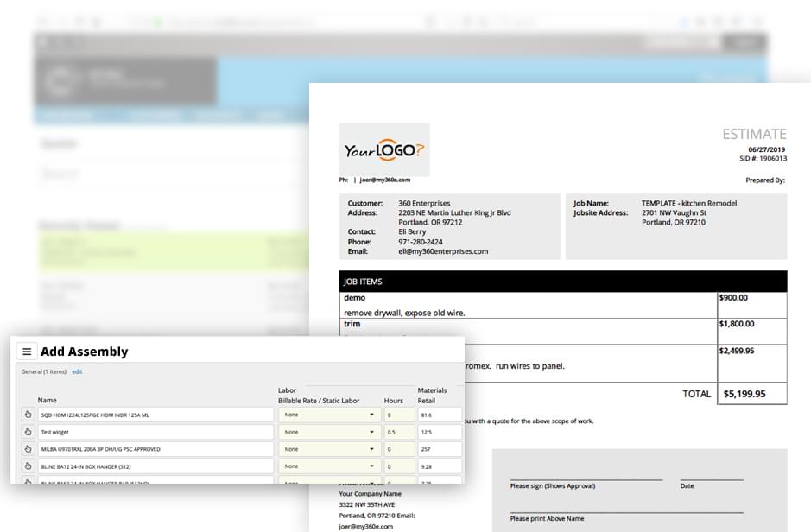Click the hand icon for BLINE BA12 row

click(x=28, y=465)
